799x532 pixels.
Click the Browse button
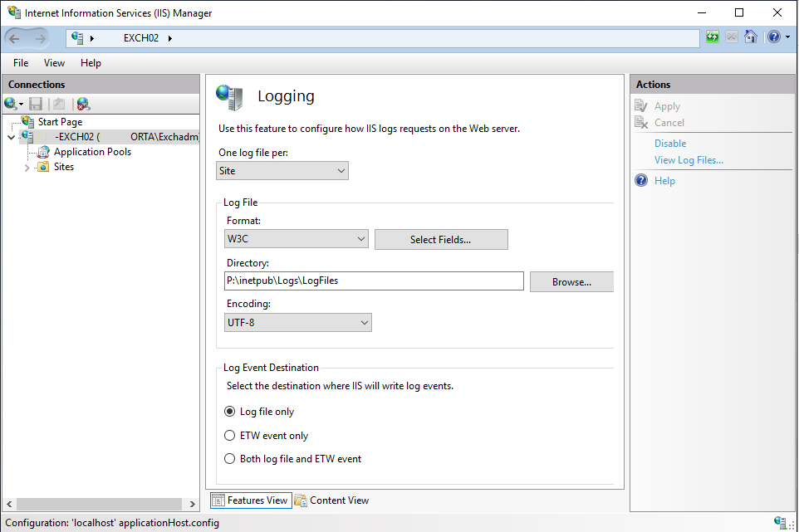point(571,281)
